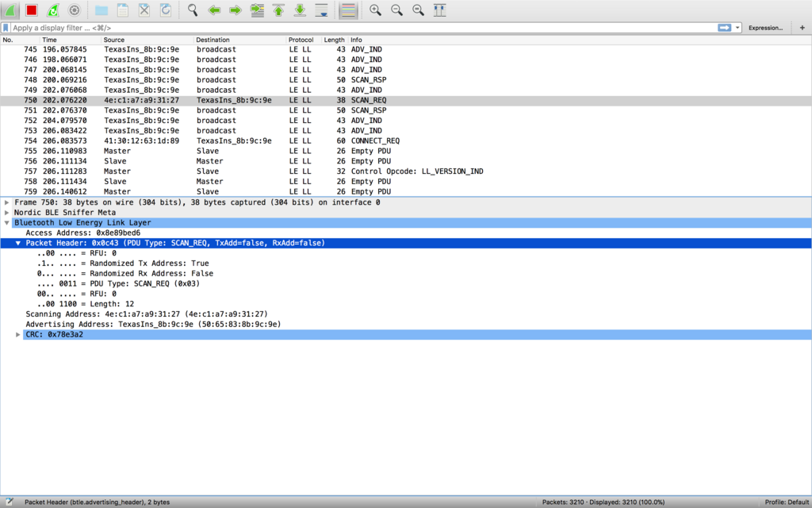Image resolution: width=812 pixels, height=508 pixels.
Task: Expand the CRC: 0x78e3a2 node
Action: point(18,335)
